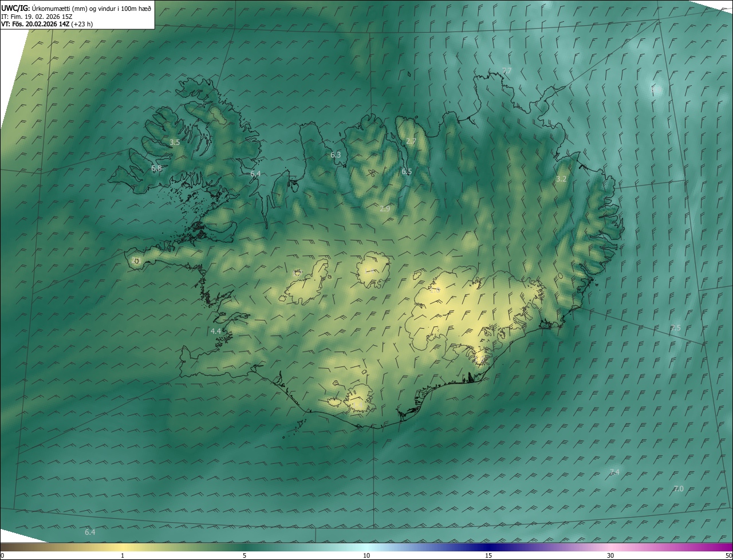Click the 7.0 value label on the map
This screenshot has height=560, width=733.
click(679, 488)
